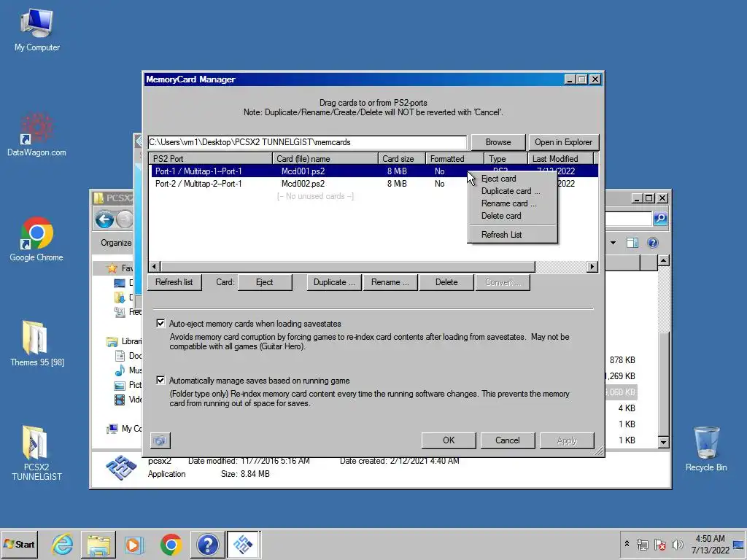Open the view options dropdown in Explorer

[x=613, y=243]
